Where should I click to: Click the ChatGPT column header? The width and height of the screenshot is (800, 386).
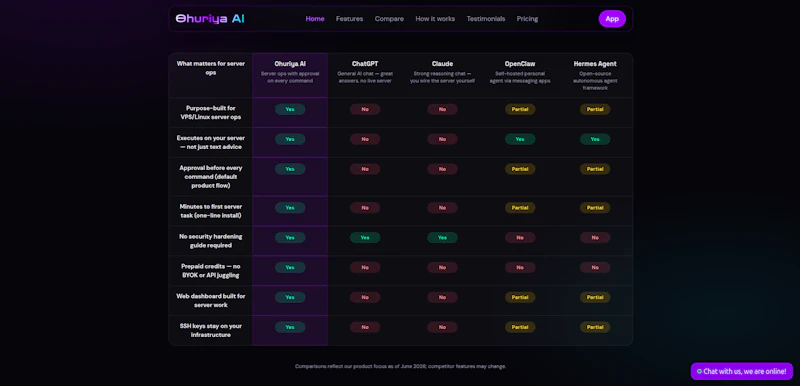(365, 64)
